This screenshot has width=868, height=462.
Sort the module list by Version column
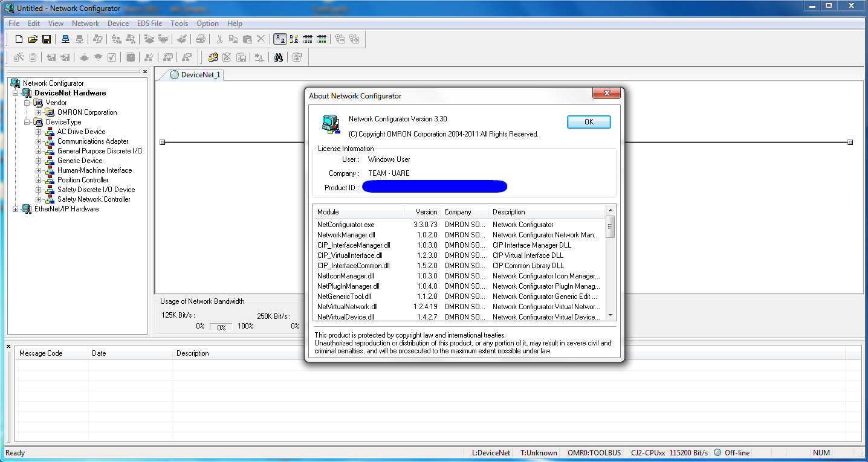422,212
